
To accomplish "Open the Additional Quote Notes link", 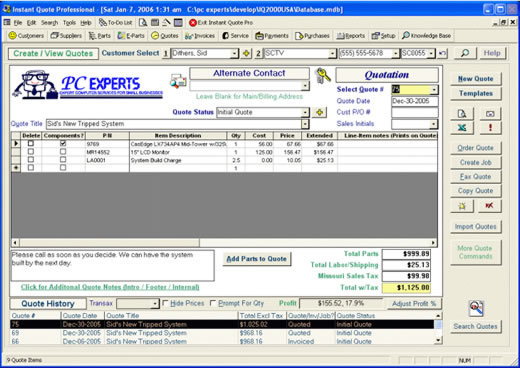I will click(x=110, y=287).
